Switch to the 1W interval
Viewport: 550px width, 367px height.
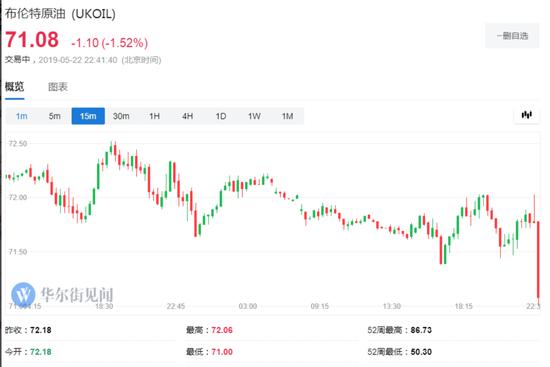coord(254,116)
